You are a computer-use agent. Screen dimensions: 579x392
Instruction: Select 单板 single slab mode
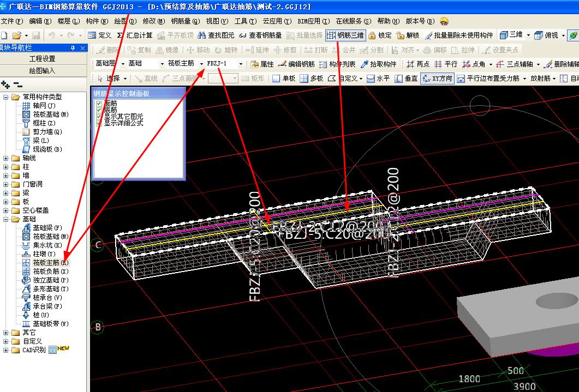tap(284, 78)
